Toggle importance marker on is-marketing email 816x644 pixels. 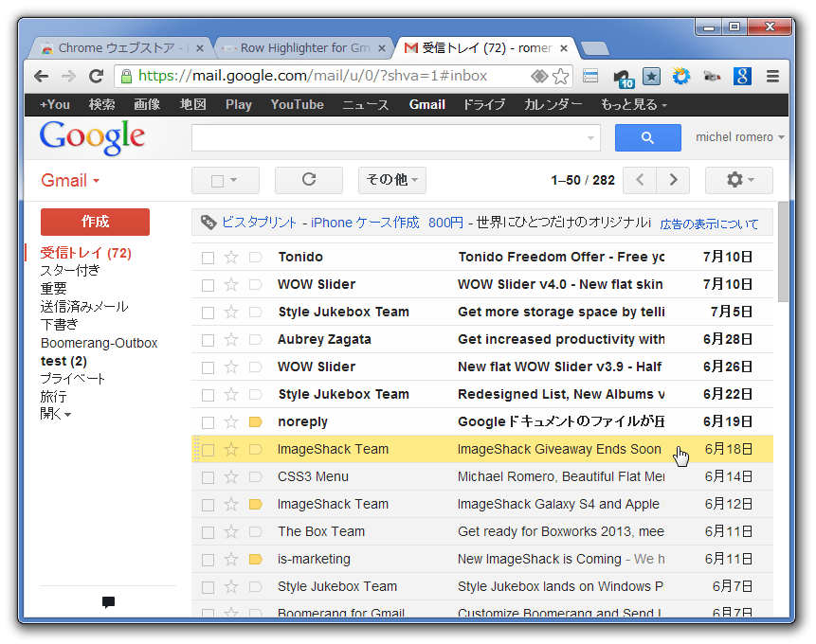pyautogui.click(x=256, y=559)
